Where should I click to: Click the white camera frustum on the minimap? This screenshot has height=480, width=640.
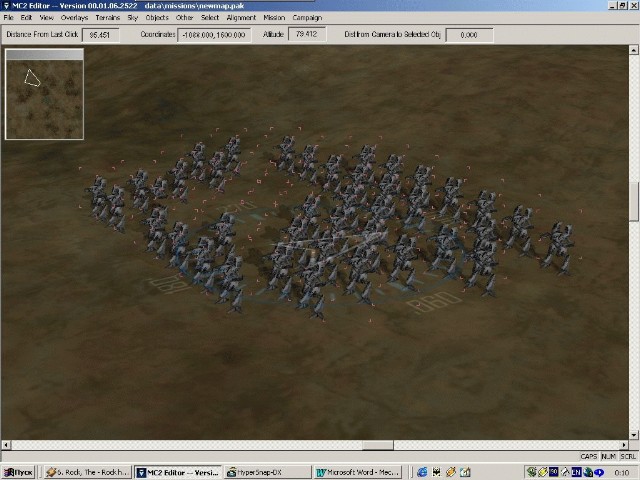(32, 78)
